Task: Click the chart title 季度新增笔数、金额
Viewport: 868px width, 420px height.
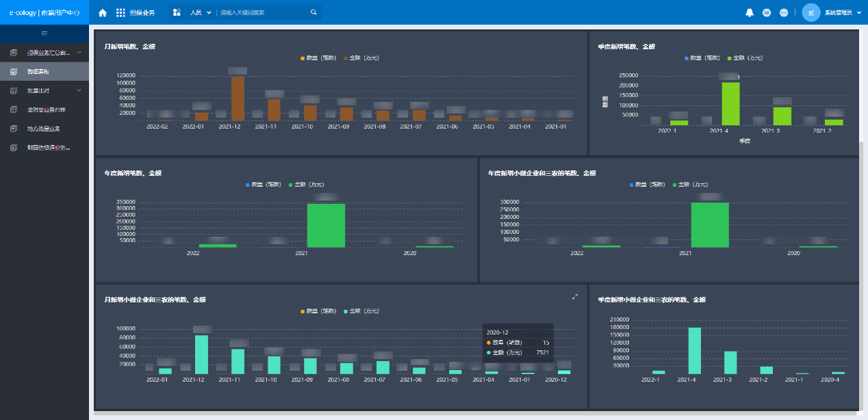Action: coord(626,47)
